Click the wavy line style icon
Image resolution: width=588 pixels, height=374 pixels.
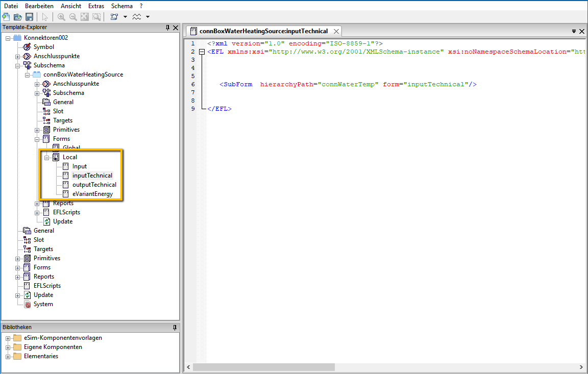(137, 17)
